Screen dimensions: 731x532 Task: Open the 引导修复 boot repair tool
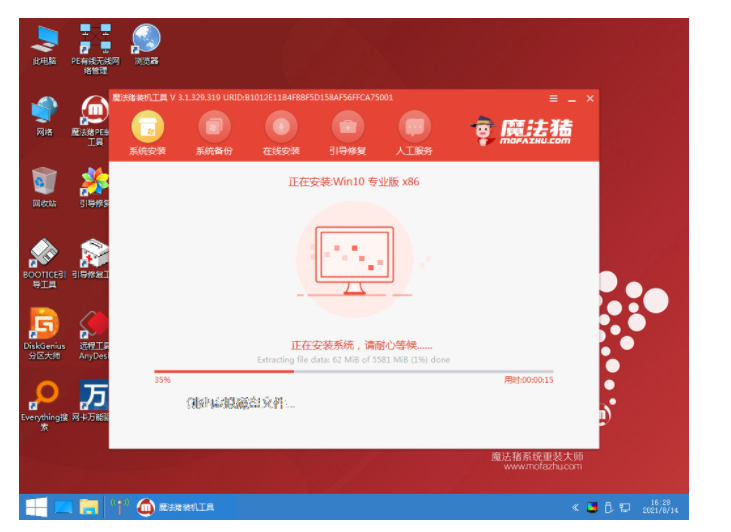[348, 132]
